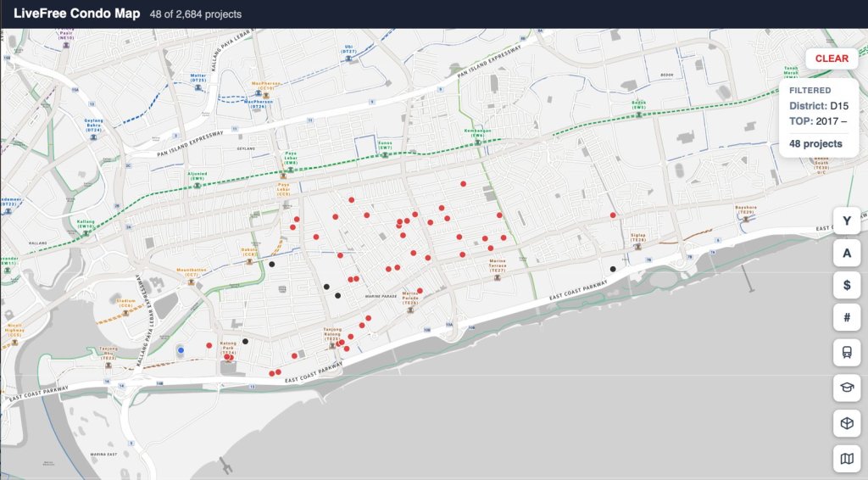
Task: Click the BEDOK area label
Action: 667,75
